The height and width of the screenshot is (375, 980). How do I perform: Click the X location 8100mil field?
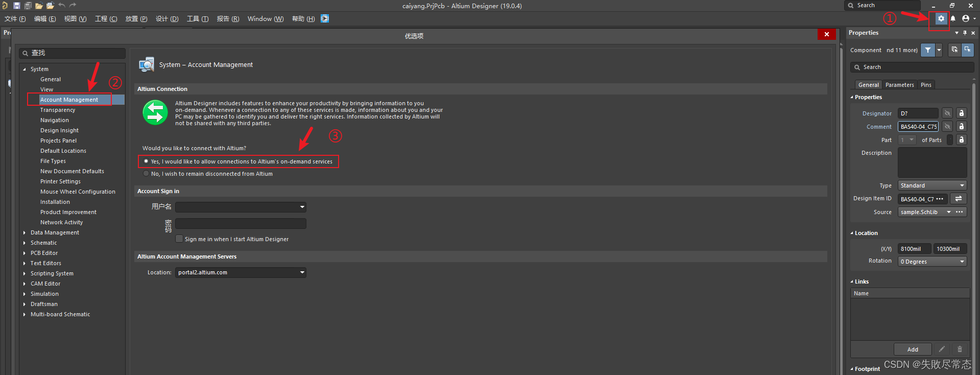click(915, 249)
